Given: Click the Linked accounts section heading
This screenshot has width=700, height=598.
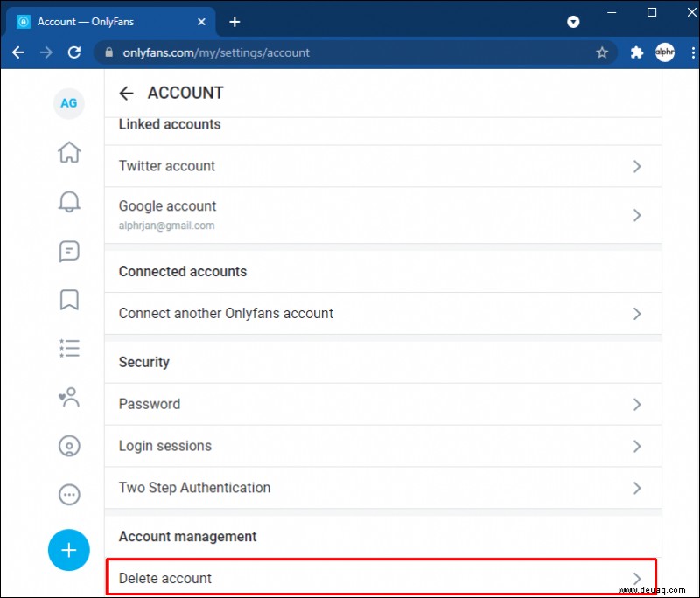Looking at the screenshot, I should (170, 124).
